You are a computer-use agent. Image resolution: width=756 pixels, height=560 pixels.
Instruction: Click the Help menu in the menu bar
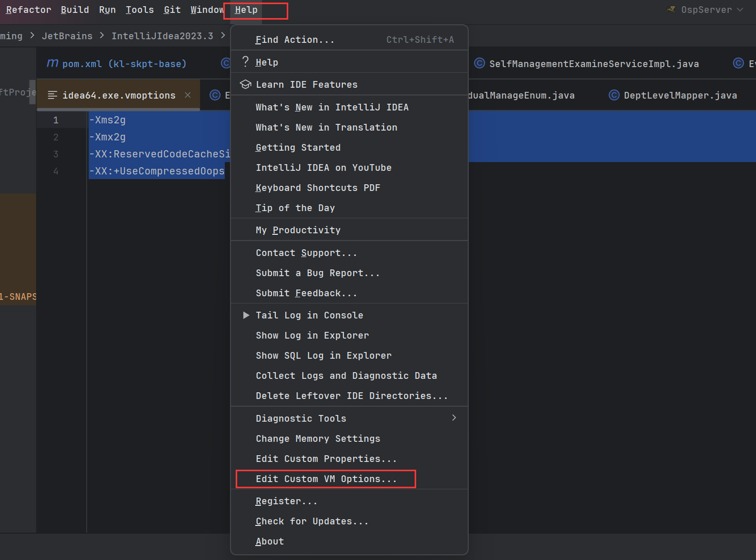(x=246, y=10)
